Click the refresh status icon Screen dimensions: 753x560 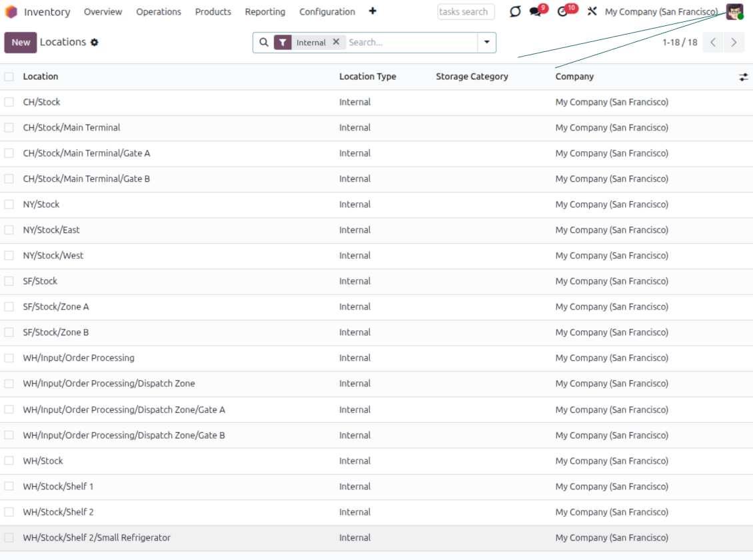514,11
